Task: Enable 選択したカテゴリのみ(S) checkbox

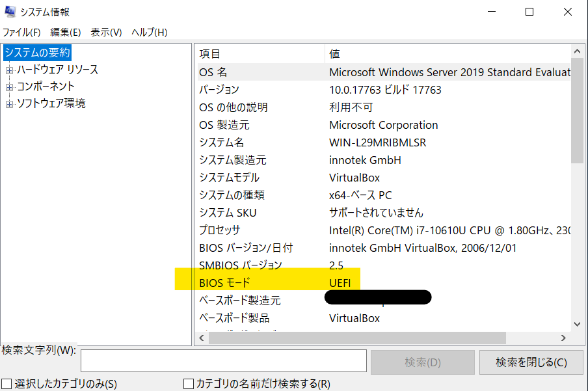Action: (7, 384)
